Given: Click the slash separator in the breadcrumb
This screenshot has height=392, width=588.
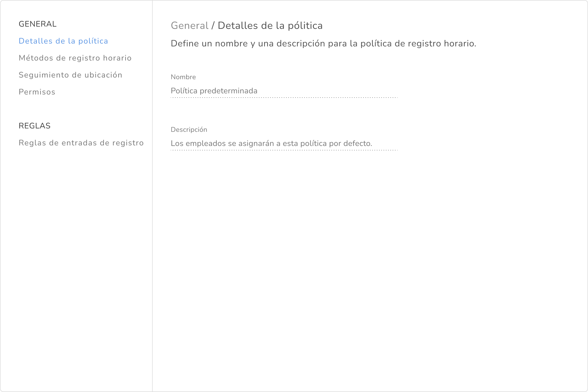Looking at the screenshot, I should 213,26.
